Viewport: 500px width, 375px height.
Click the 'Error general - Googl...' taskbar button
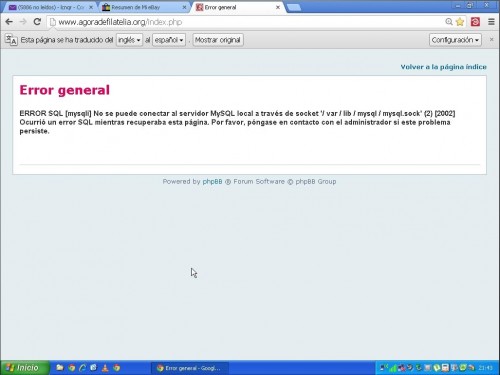coord(190,368)
